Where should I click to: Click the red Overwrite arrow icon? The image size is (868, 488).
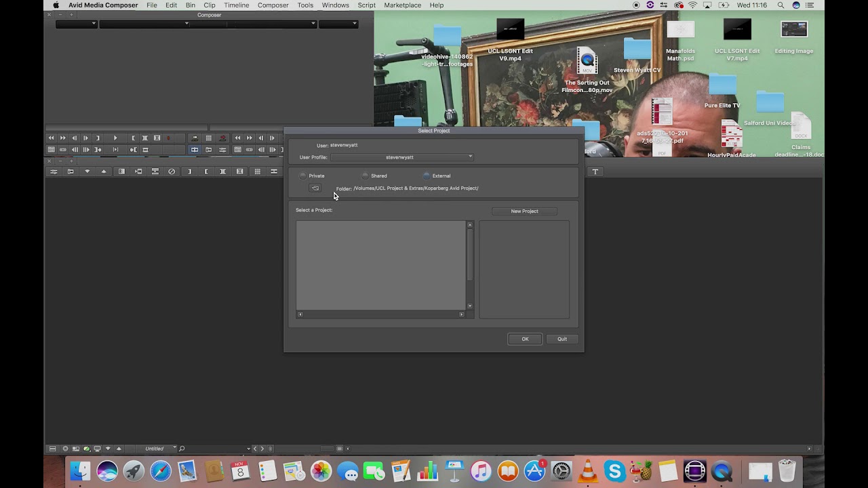pyautogui.click(x=222, y=138)
